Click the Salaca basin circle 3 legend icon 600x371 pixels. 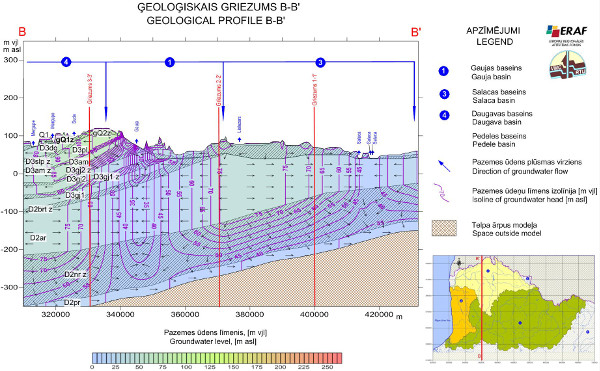(x=444, y=94)
